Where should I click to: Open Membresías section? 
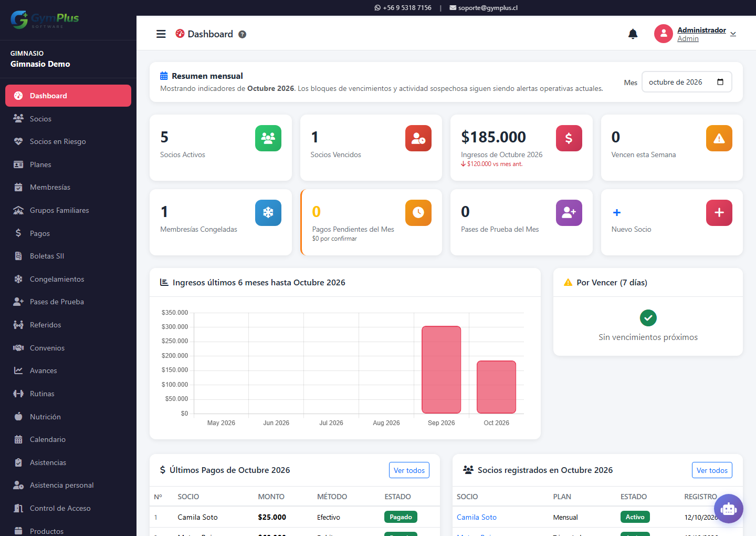[x=68, y=187]
